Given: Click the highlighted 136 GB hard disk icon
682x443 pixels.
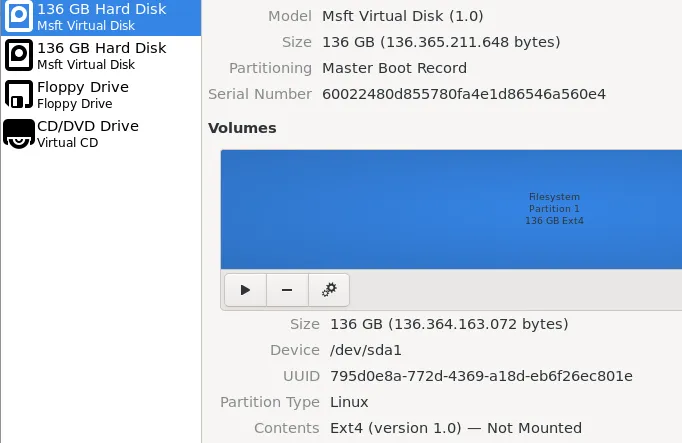Looking at the screenshot, I should 18,16.
